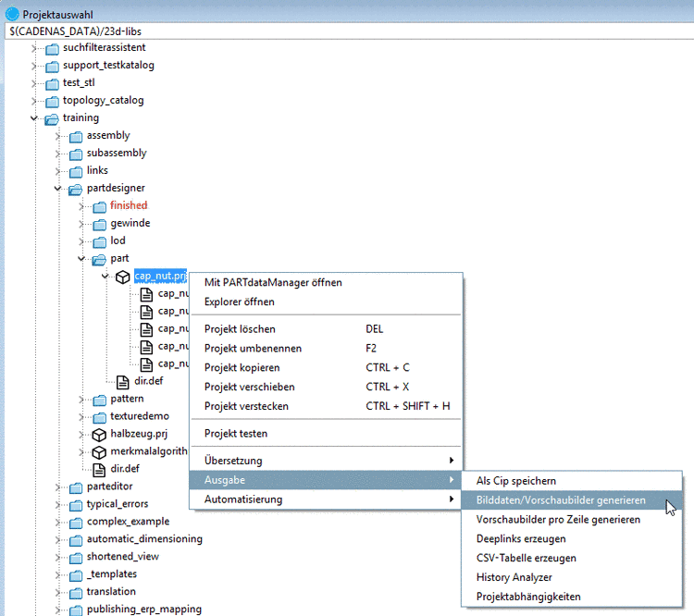Click the cap_nut.prj cube project icon
694x616 pixels.
(122, 277)
